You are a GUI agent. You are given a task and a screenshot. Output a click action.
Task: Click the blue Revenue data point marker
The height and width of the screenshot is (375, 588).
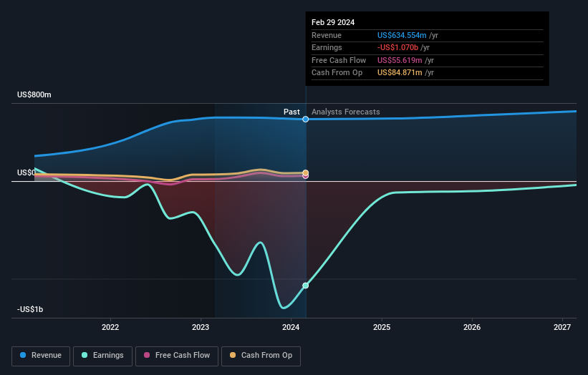pos(306,119)
